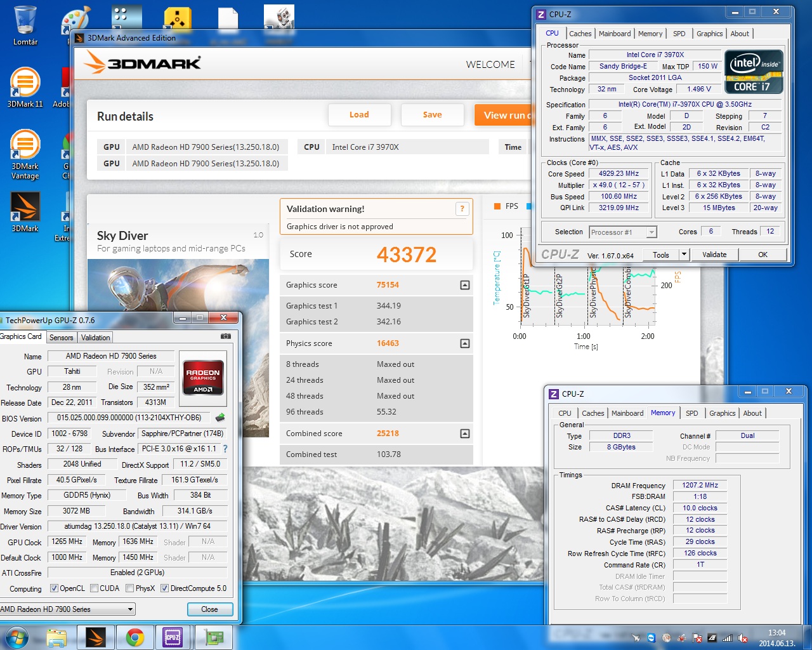Screen dimensions: 812x650
Task: Click the Tools button in CPU-Z
Action: 661,255
